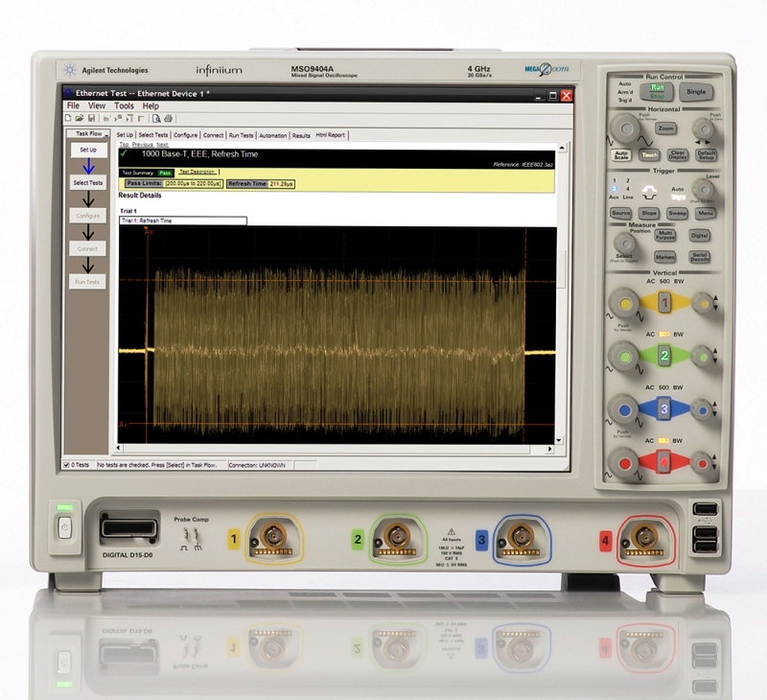Click the Horizontal Zoom key
This screenshot has height=700, width=767.
[665, 128]
